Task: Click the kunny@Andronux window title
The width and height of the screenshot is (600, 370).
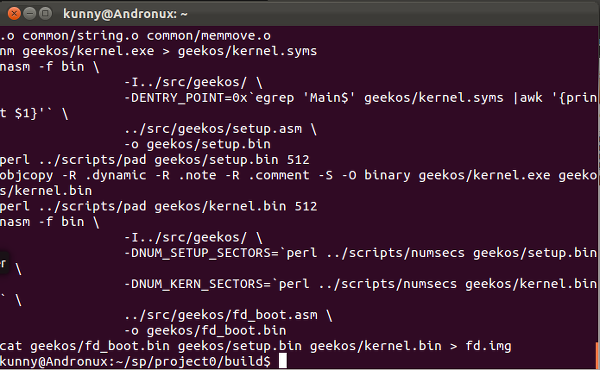Action: point(126,14)
